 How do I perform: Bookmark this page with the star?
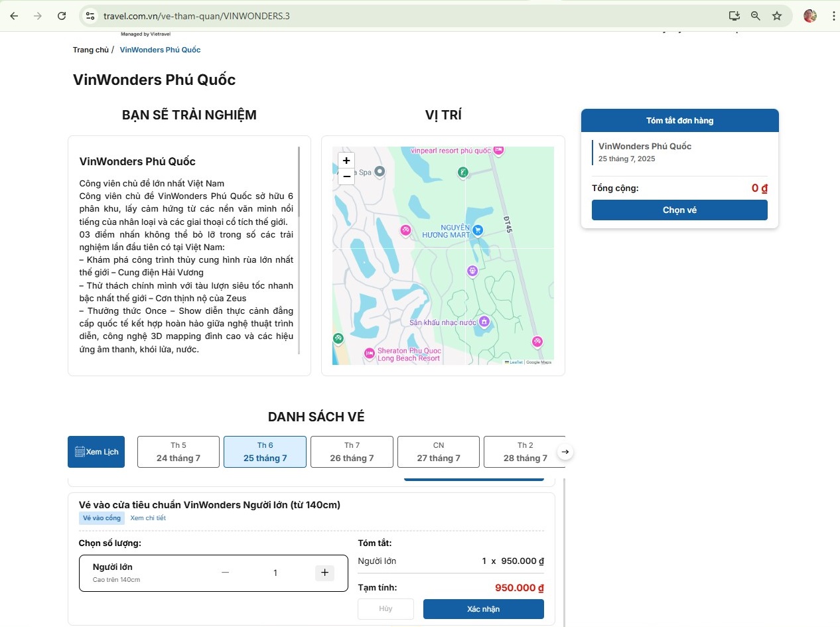pyautogui.click(x=777, y=16)
